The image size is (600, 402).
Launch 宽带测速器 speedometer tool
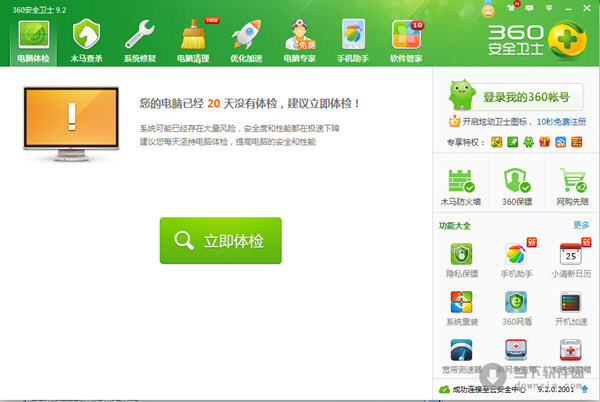tap(461, 356)
